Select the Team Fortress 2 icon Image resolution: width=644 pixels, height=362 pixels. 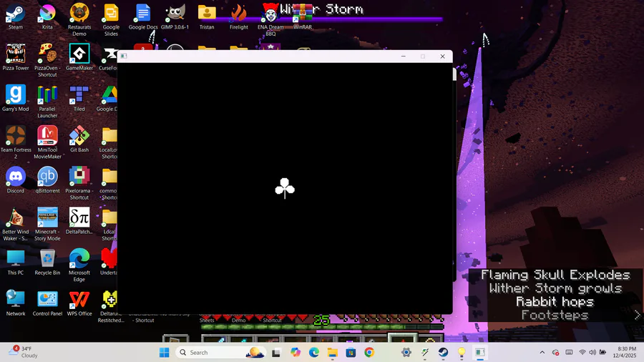click(16, 142)
